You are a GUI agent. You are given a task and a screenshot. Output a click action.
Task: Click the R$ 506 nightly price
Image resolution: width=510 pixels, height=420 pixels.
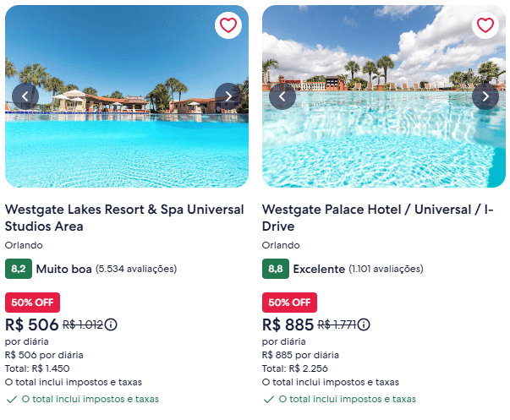click(x=32, y=325)
